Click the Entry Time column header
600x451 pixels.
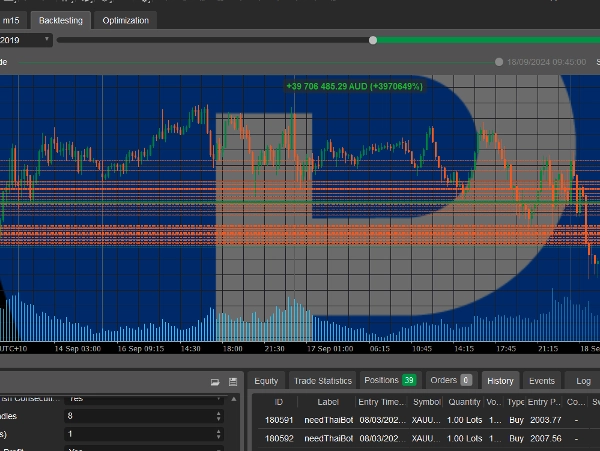coord(380,401)
